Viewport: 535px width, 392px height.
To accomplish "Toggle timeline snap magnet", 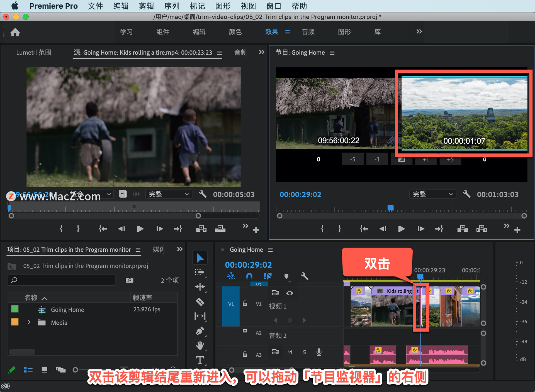I will (249, 276).
